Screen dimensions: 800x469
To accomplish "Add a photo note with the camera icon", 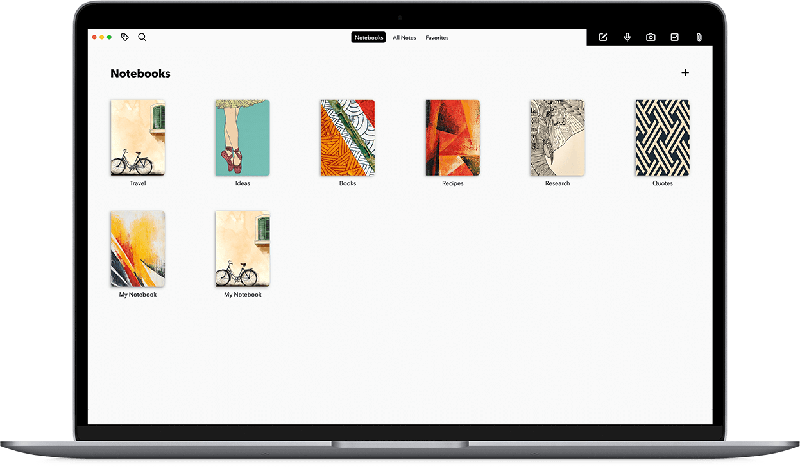I will pyautogui.click(x=650, y=37).
